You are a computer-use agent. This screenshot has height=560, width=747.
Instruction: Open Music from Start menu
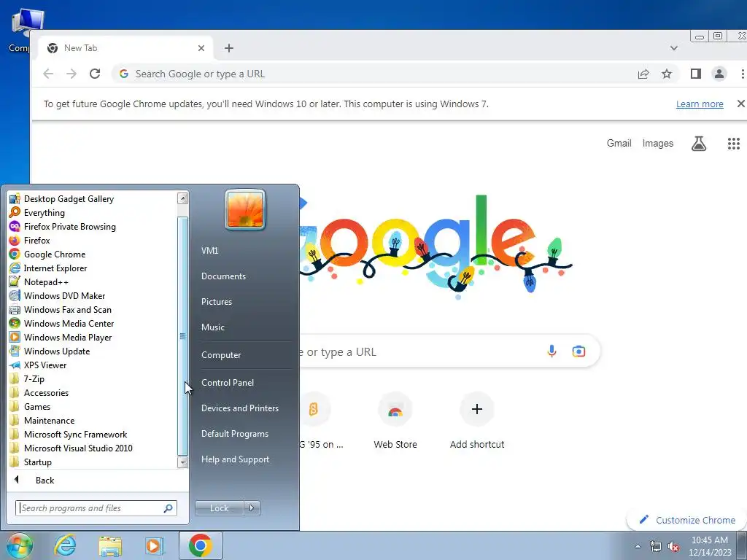coord(213,327)
